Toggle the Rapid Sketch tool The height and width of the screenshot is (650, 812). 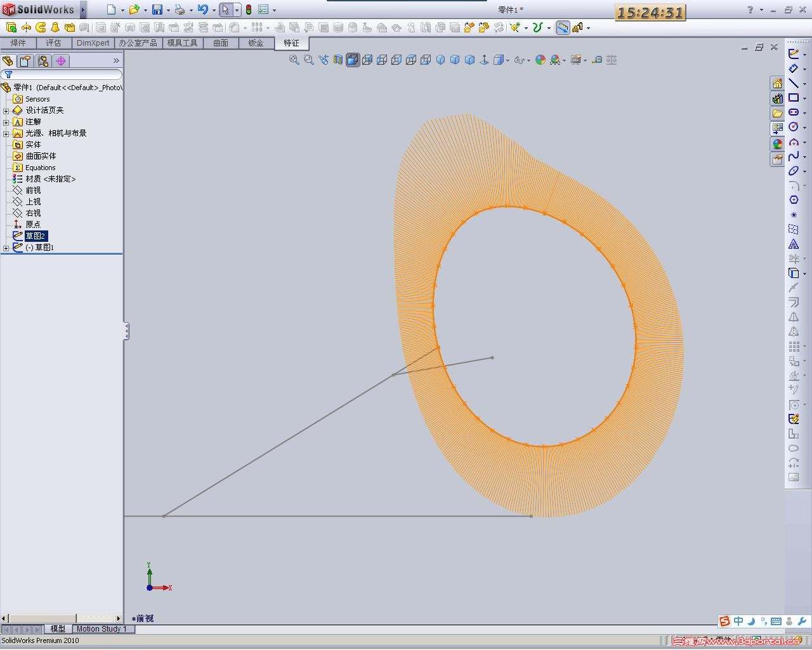(794, 419)
